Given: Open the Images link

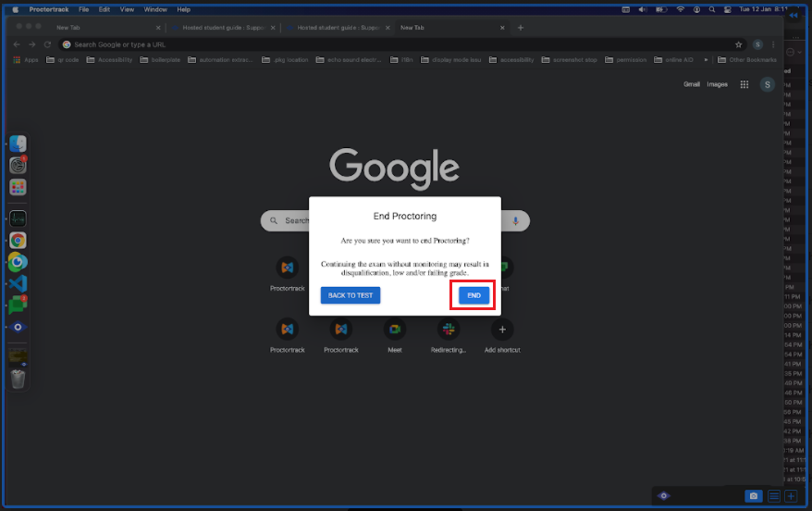Looking at the screenshot, I should pyautogui.click(x=718, y=84).
